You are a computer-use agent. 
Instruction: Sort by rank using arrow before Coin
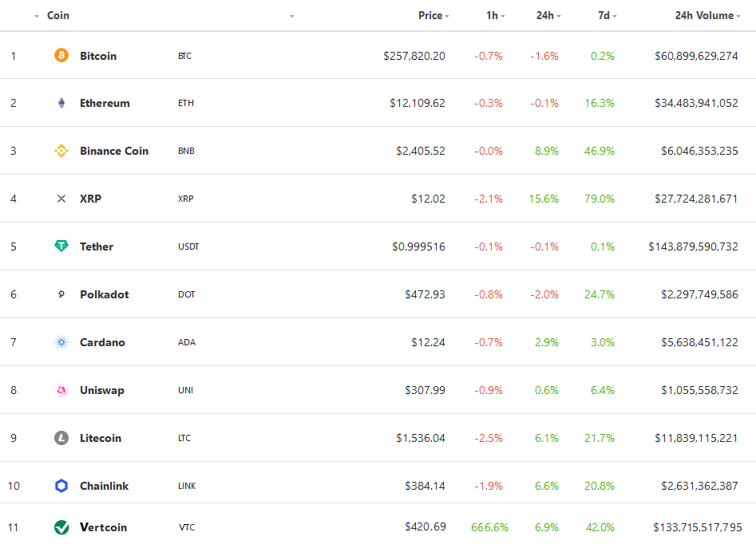tap(37, 17)
